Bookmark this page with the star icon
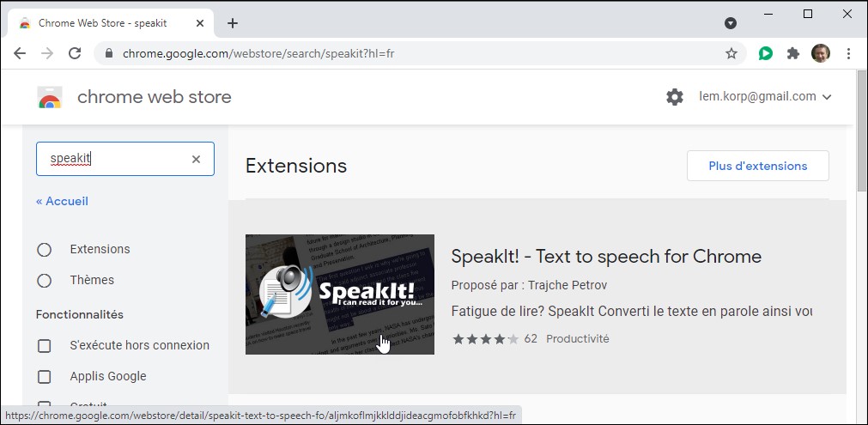The image size is (868, 425). click(731, 53)
